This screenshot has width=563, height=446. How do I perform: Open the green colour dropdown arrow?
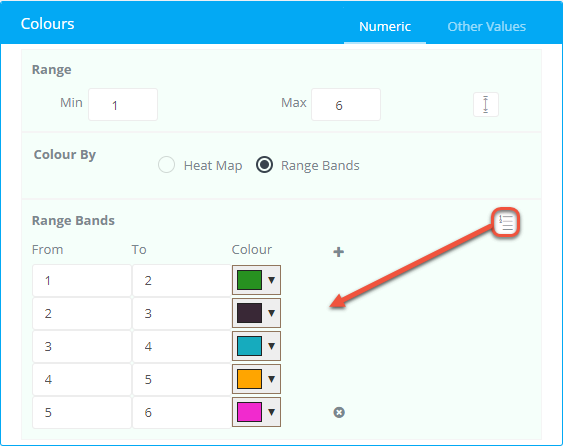click(x=271, y=280)
